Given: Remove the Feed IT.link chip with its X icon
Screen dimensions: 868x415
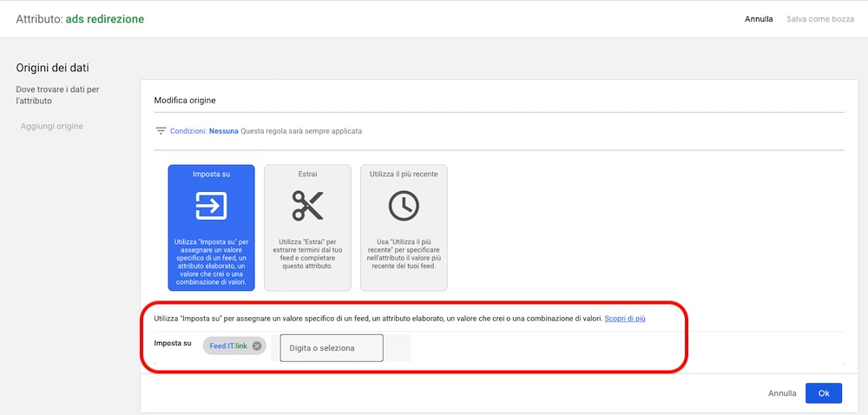Looking at the screenshot, I should click(257, 346).
